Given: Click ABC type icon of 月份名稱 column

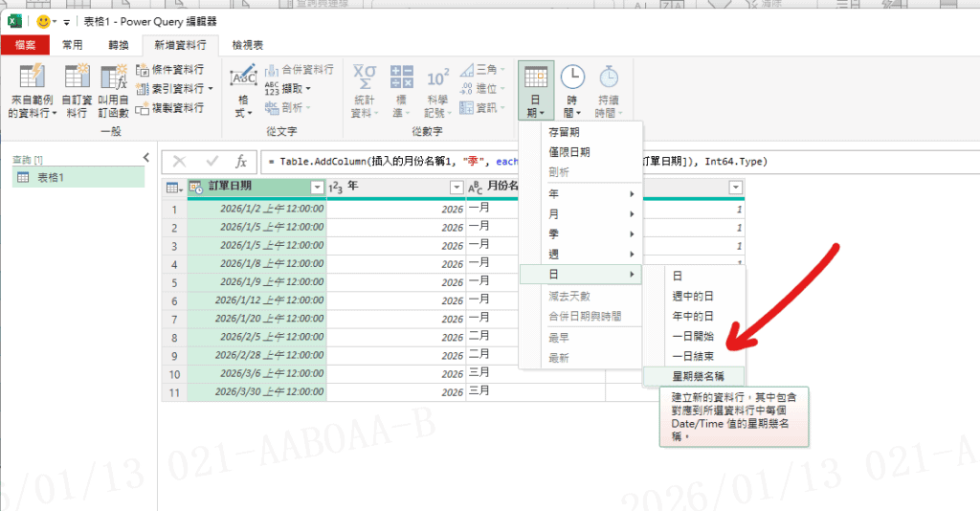Looking at the screenshot, I should point(475,188).
